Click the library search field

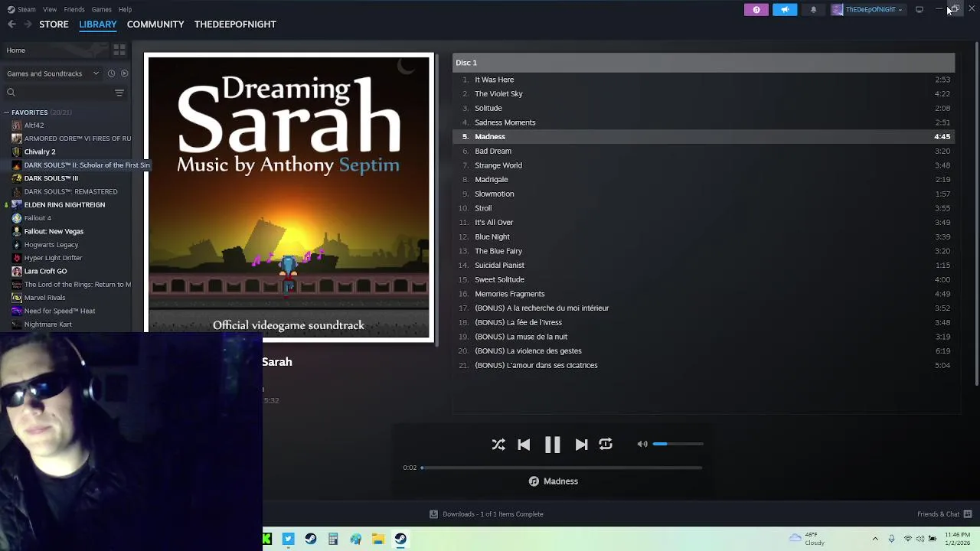click(57, 93)
